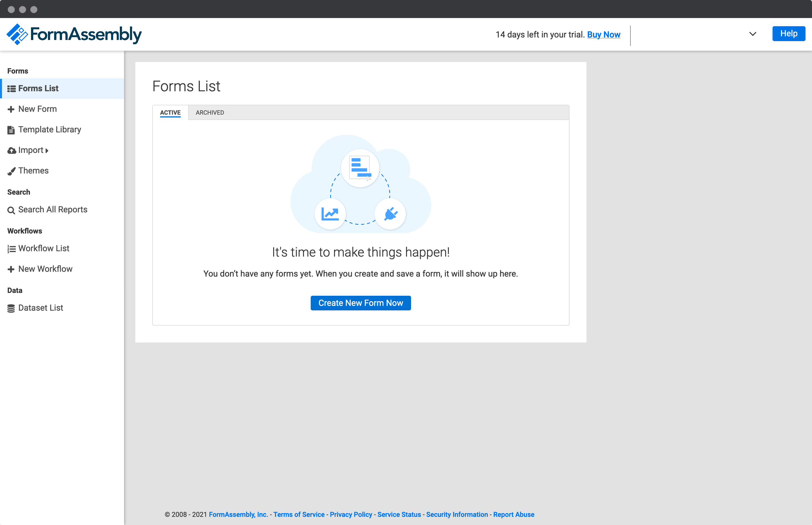Click the Import cloud upload icon

pos(11,150)
